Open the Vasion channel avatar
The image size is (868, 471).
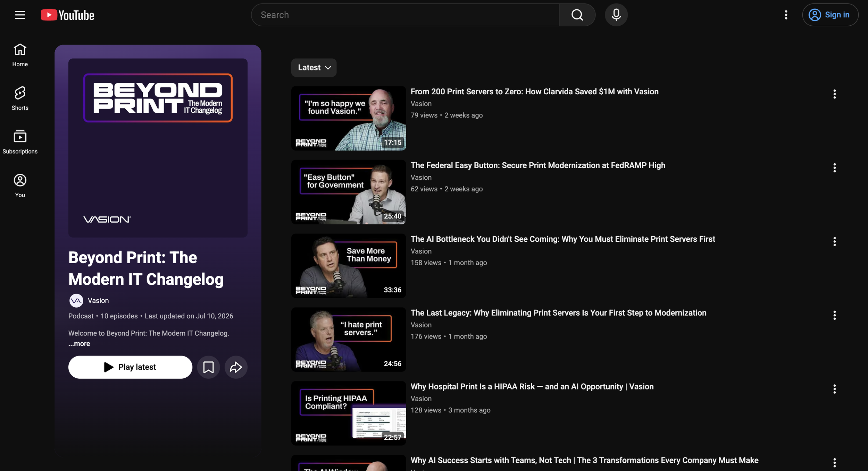click(76, 301)
